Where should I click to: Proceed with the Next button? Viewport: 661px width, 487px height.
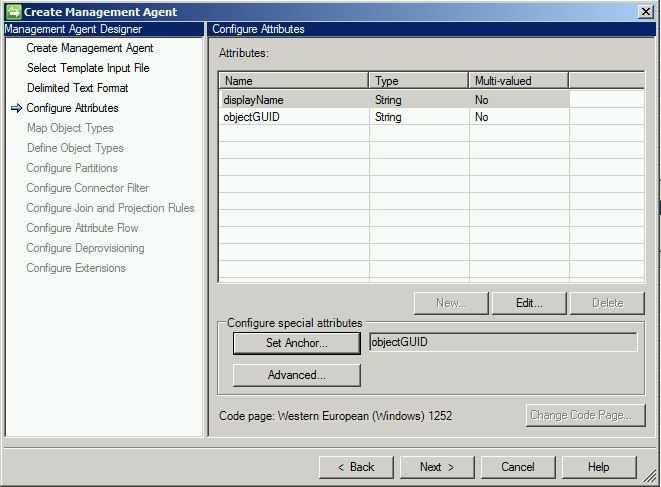(437, 467)
